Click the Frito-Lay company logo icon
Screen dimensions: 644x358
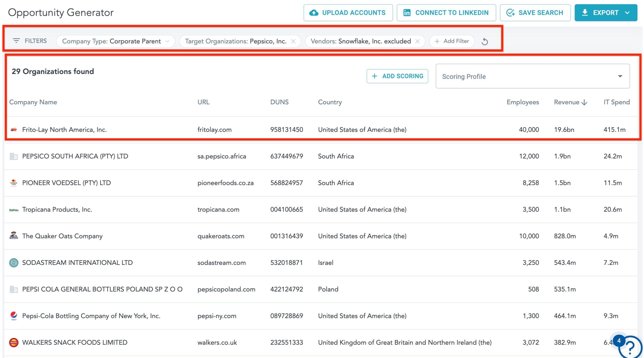[14, 130]
